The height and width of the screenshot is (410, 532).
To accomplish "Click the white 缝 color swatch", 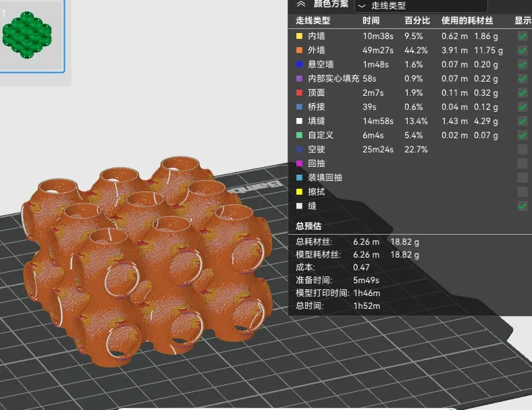I will (x=299, y=206).
